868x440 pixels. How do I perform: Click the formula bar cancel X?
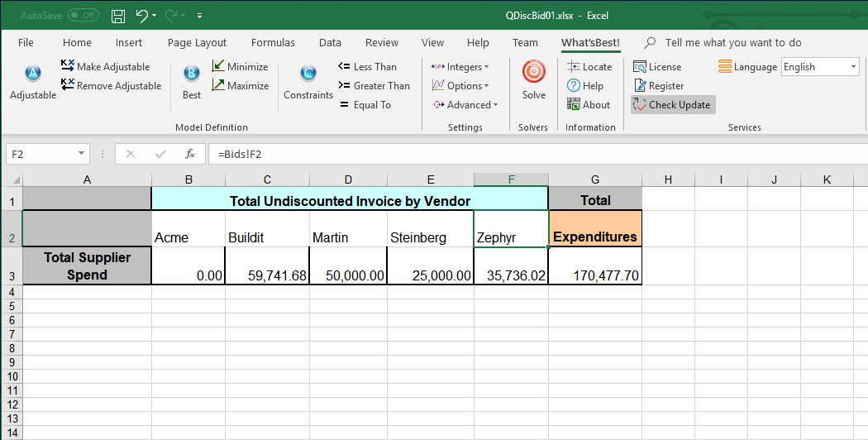tap(131, 154)
